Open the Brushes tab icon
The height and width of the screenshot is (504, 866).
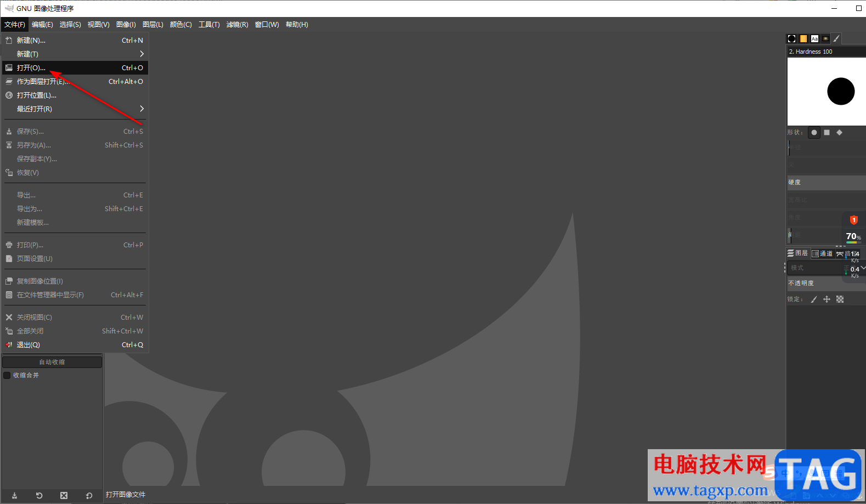click(791, 38)
